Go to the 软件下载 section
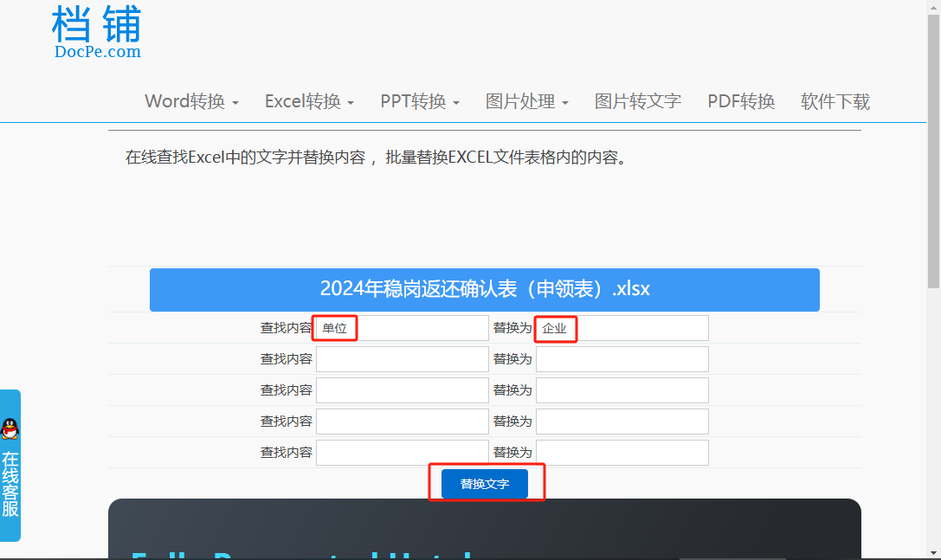The width and height of the screenshot is (941, 560). [834, 100]
